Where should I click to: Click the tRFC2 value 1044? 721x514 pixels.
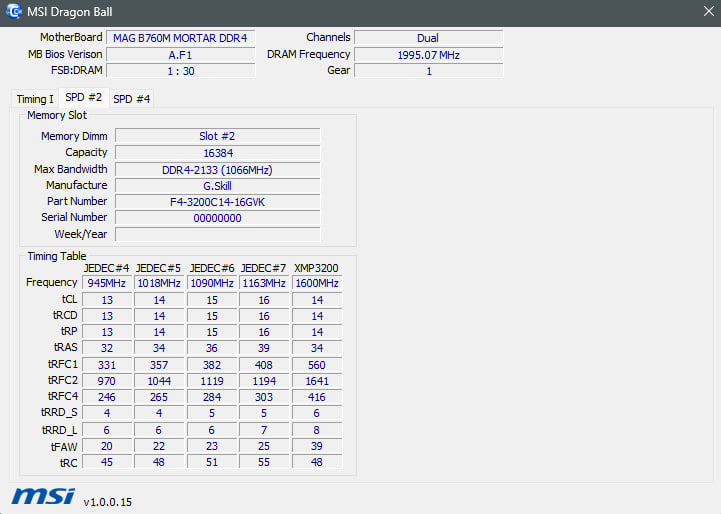159,381
